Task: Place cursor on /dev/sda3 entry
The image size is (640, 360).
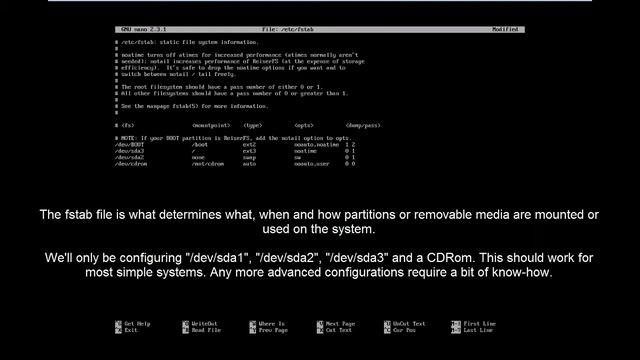Action: pyautogui.click(x=129, y=151)
